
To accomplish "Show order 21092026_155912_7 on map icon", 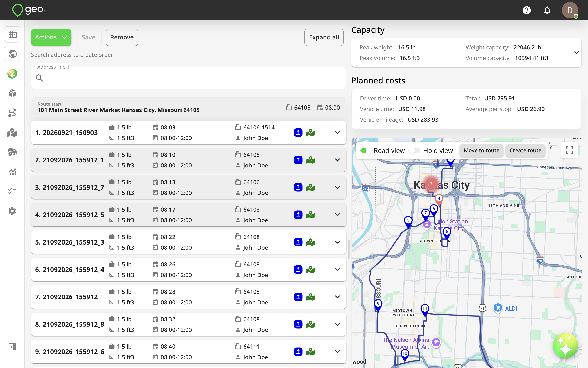I will click(x=311, y=187).
